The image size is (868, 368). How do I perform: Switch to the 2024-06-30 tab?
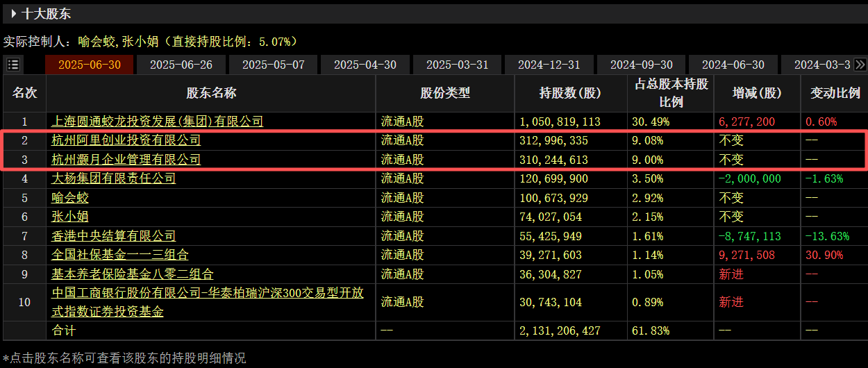[733, 65]
